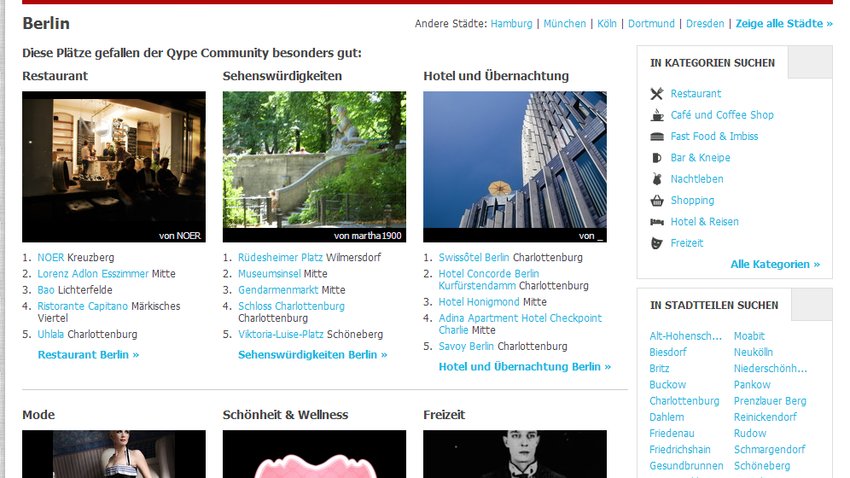Viewport: 850px width, 478px height.
Task: Click the beer mug Bar & Kneipe icon
Action: coord(656,158)
